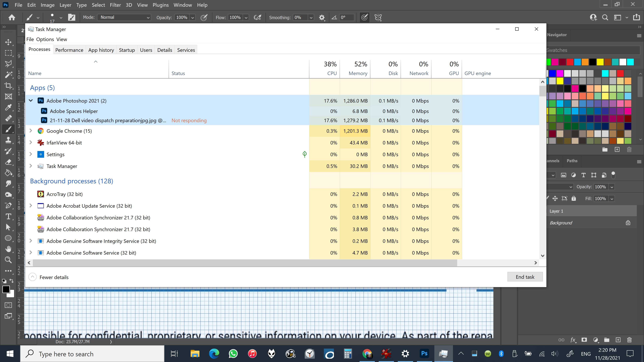Click End task button
644x362 pixels.
coord(525,277)
